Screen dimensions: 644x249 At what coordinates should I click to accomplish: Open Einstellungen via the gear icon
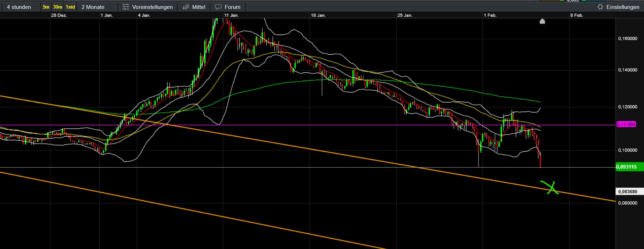(x=600, y=7)
